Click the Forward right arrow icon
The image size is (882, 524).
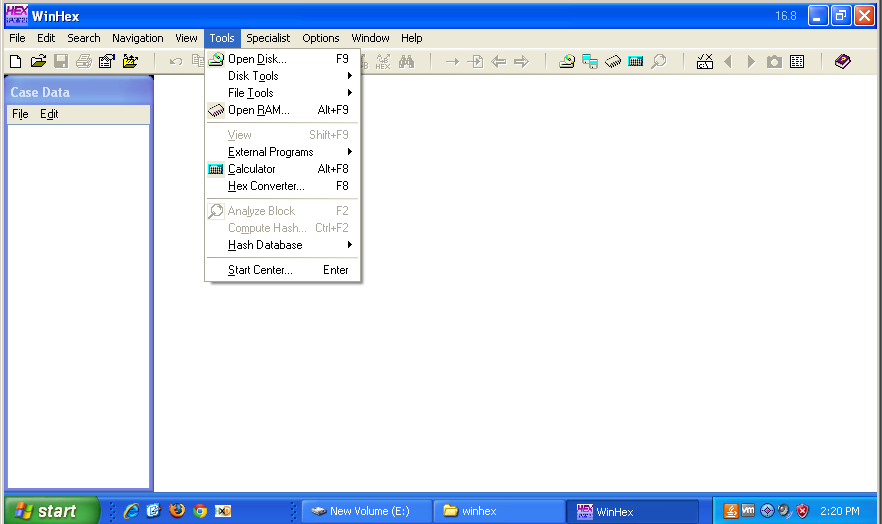[521, 61]
